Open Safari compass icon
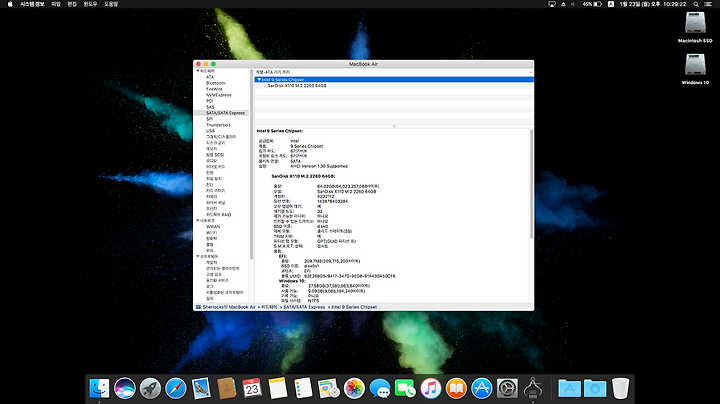Screen dimensions: 720x404 point(176,388)
